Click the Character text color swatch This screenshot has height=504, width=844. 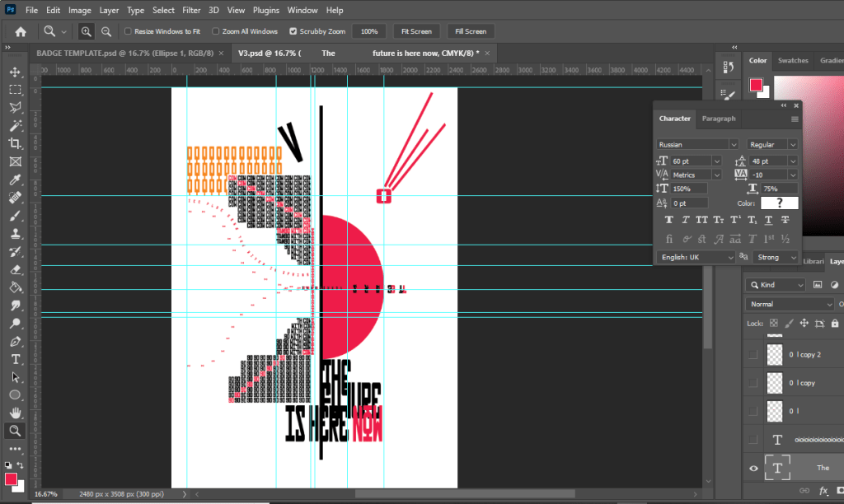point(778,203)
